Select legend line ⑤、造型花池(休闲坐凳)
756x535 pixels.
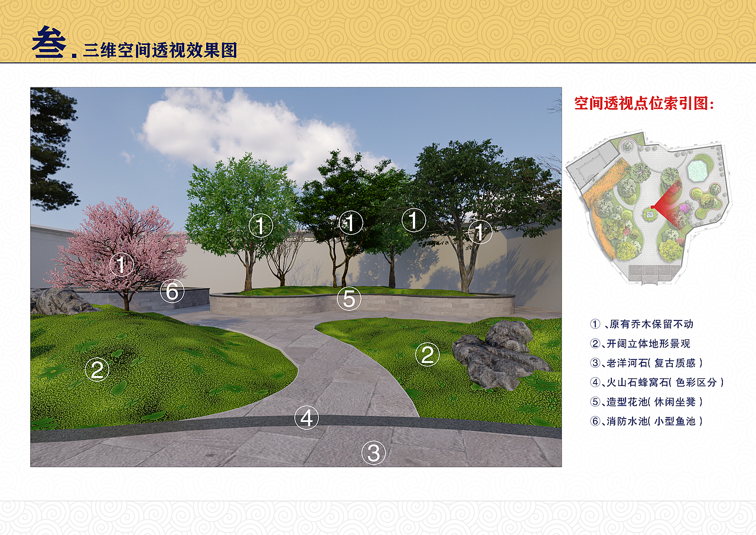click(647, 402)
